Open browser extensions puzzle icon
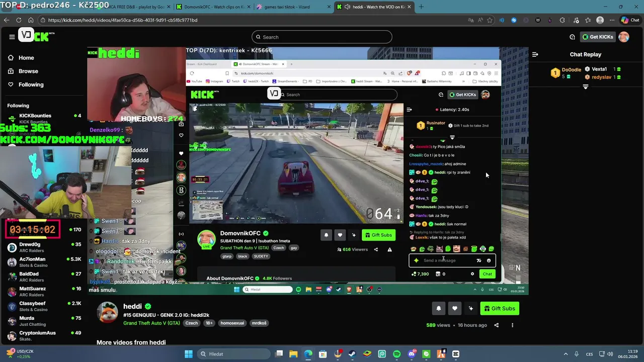Image resolution: width=644 pixels, height=362 pixels. point(562,20)
